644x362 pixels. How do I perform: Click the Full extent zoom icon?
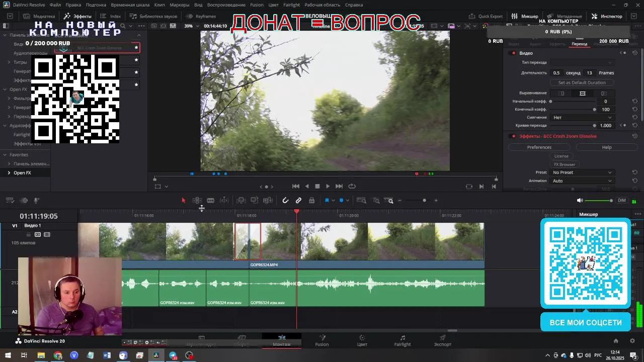pyautogui.click(x=361, y=201)
